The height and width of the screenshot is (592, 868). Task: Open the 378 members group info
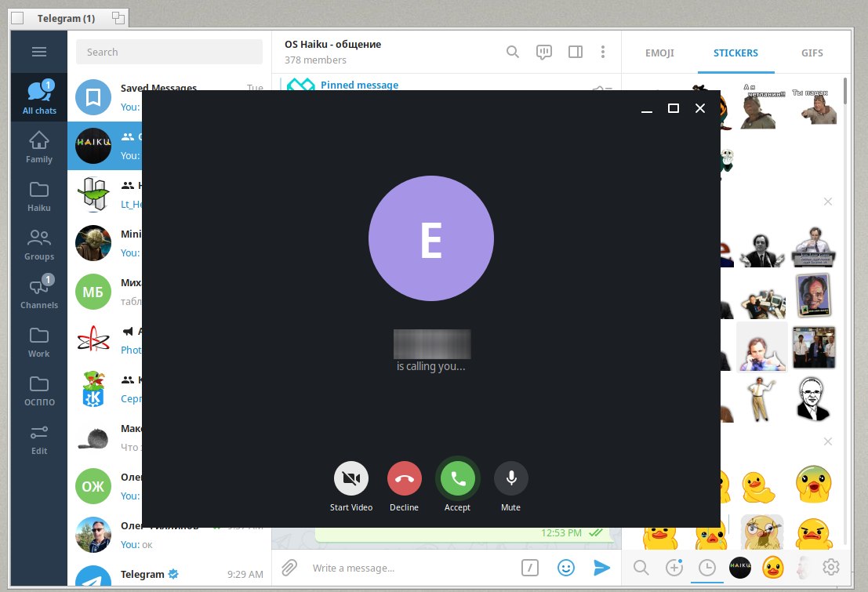(315, 60)
